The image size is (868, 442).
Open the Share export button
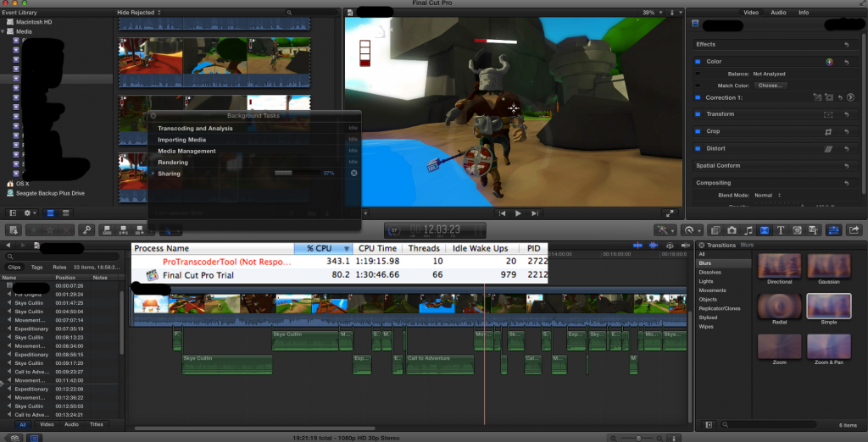[x=854, y=229]
